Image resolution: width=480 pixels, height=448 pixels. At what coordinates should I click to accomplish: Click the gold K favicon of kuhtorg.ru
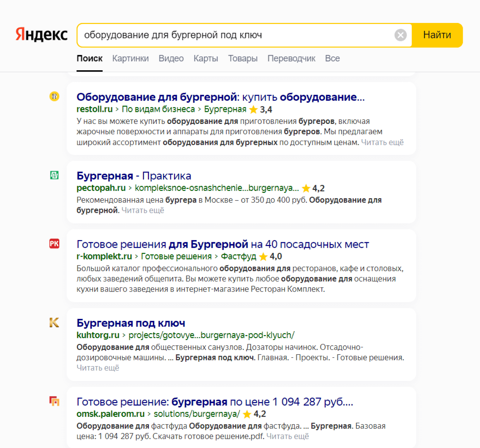54,322
